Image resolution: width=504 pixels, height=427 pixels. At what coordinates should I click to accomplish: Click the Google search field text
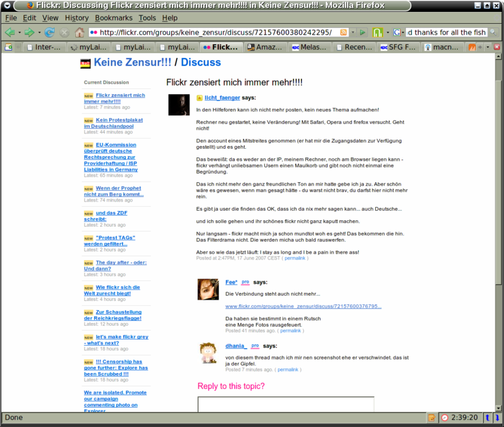(x=447, y=32)
